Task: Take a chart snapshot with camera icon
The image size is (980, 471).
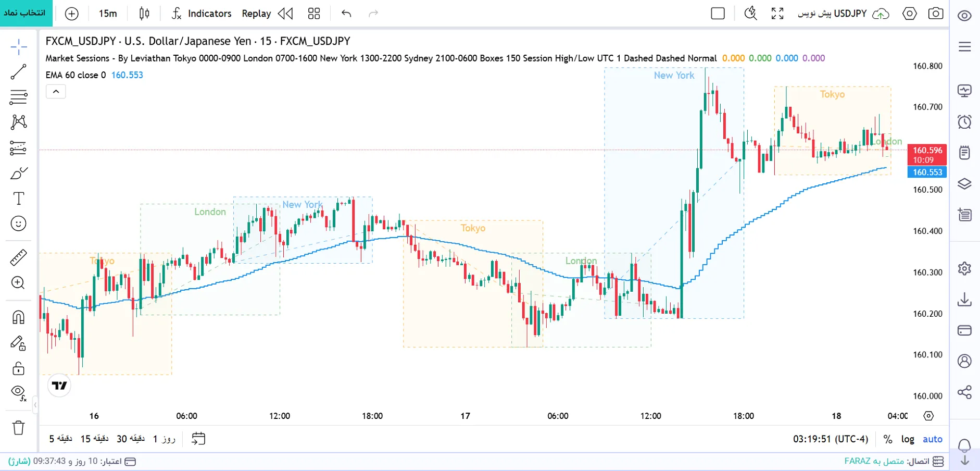Action: click(936, 14)
